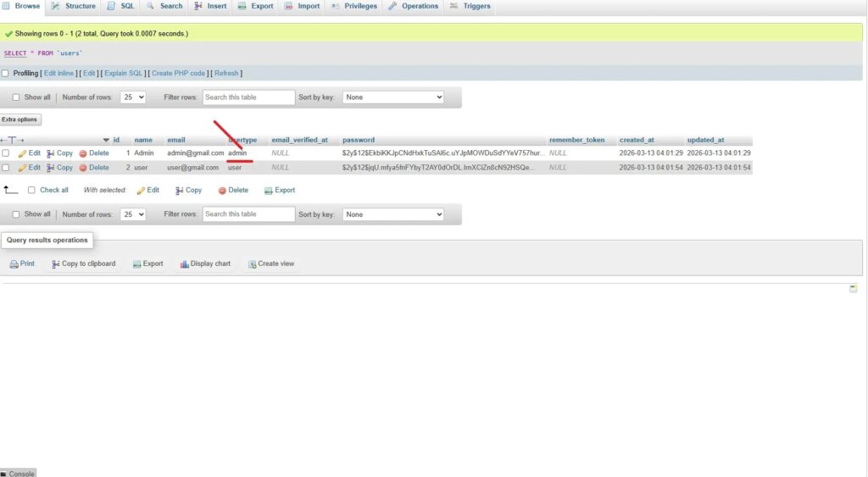Image resolution: width=868 pixels, height=477 pixels.
Task: Sort by the created_at column header
Action: [x=637, y=140]
